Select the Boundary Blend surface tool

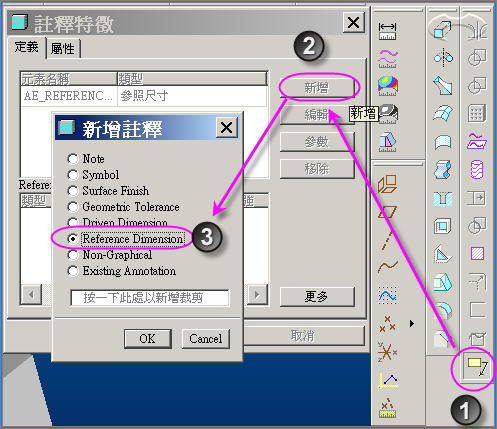[x=443, y=113]
